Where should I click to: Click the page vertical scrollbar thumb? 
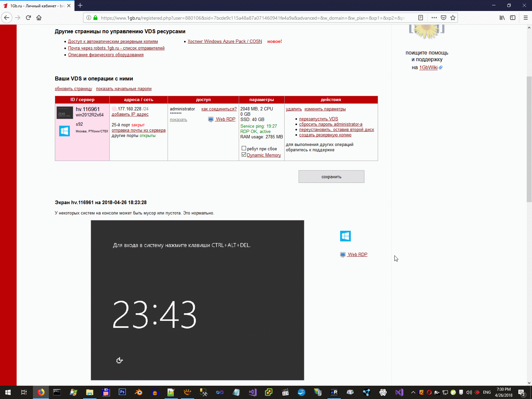point(529,139)
